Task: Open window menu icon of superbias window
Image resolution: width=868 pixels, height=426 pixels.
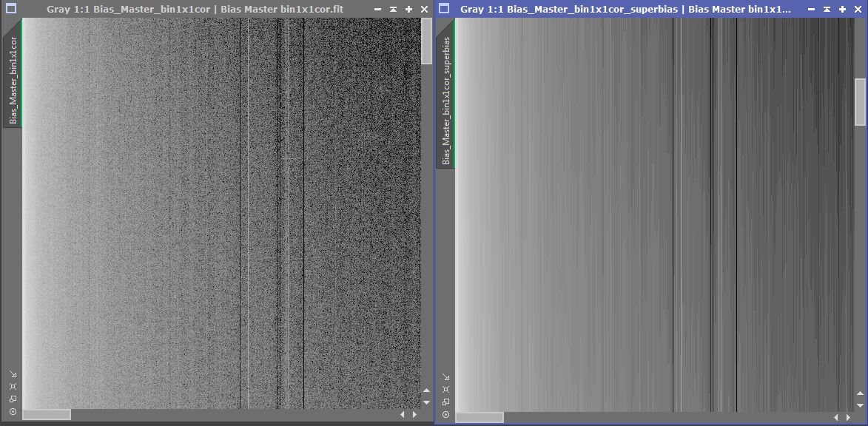Action: [445, 9]
